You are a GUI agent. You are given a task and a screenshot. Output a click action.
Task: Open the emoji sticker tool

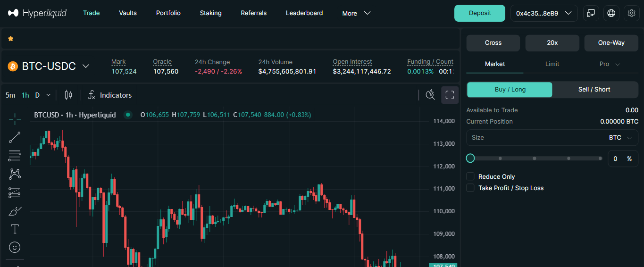tap(15, 247)
